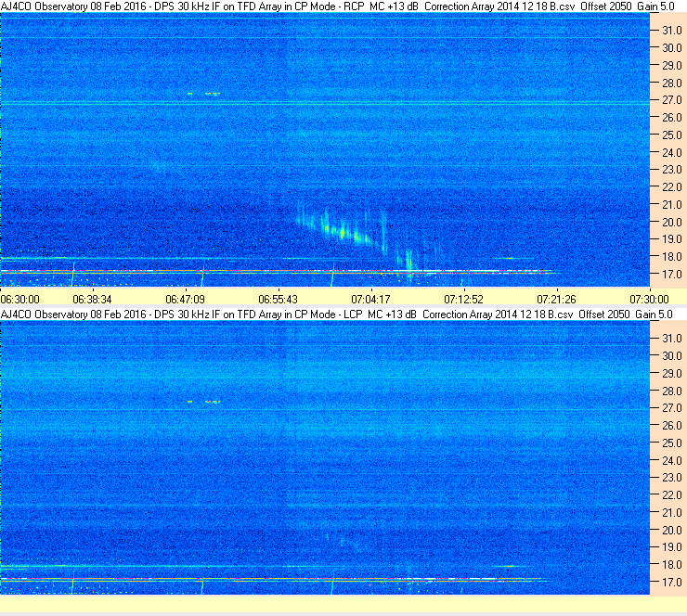Click 'Gain 5.0' in the LCP title

655,314
